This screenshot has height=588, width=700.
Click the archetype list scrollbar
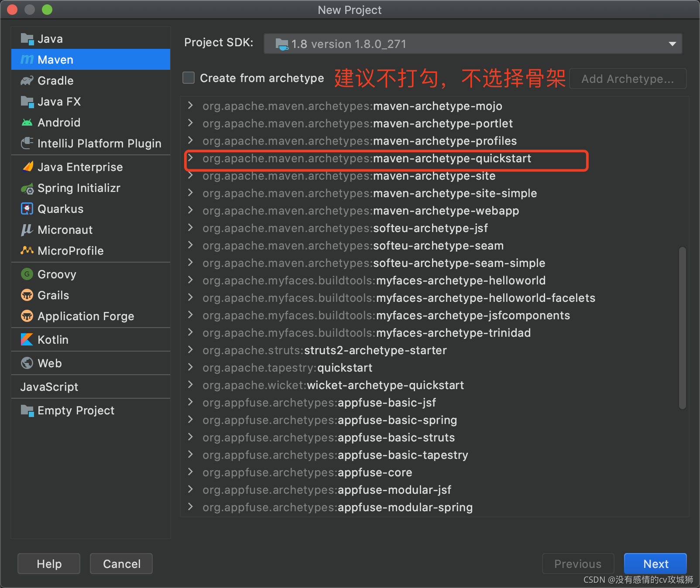coord(682,328)
